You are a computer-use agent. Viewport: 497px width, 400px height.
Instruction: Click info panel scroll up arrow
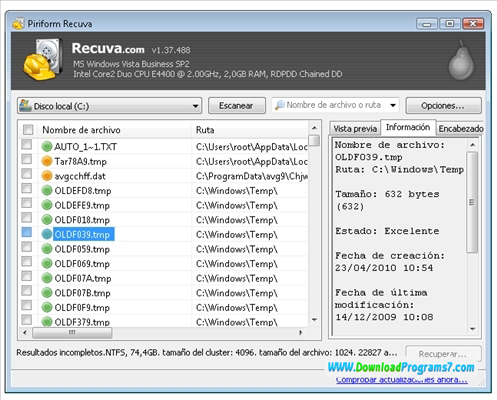coord(472,145)
